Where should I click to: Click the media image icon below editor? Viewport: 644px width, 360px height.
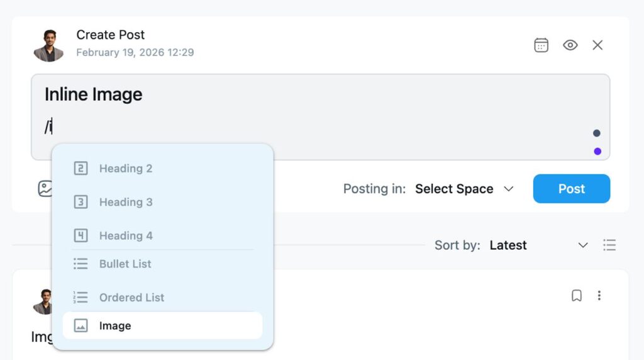pos(45,188)
